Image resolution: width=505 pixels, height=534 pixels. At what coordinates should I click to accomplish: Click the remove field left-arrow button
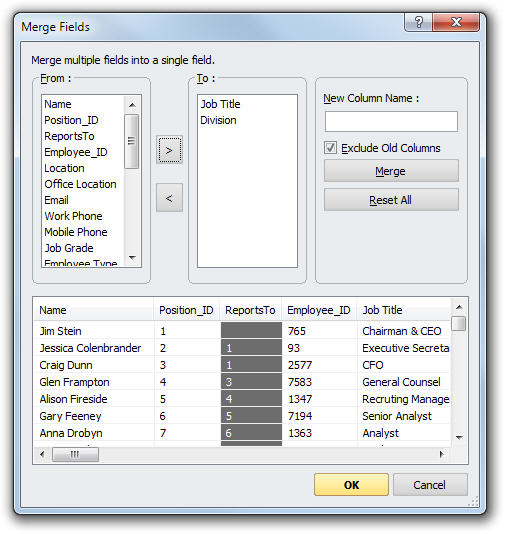169,198
